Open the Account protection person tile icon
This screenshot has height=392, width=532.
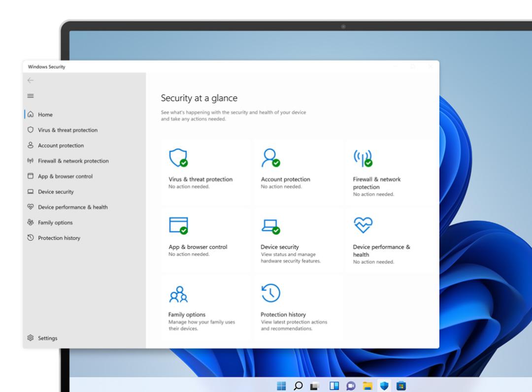point(270,158)
